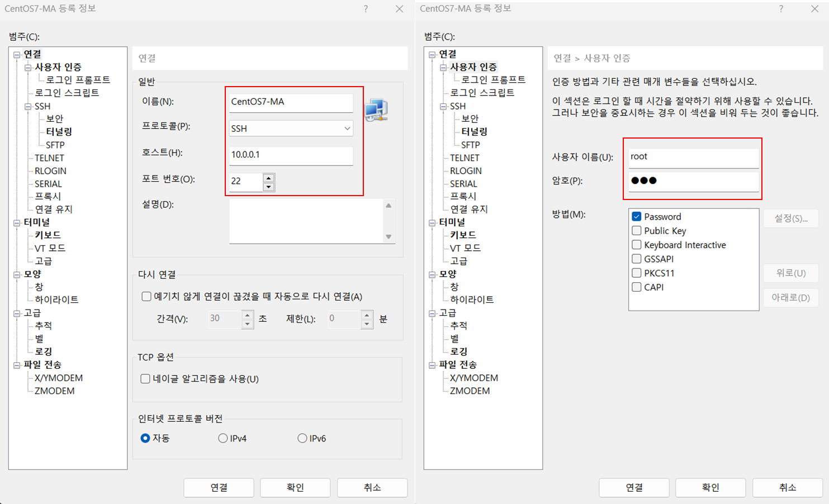Collapse SSH node in right dialog tree

coord(443,106)
